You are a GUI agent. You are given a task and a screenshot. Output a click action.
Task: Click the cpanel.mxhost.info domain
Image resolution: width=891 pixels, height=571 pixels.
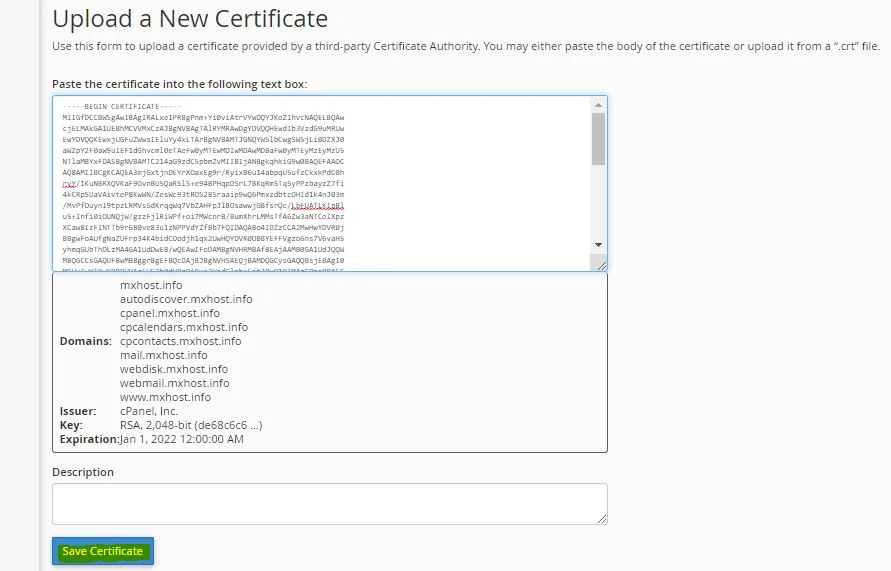pyautogui.click(x=170, y=313)
